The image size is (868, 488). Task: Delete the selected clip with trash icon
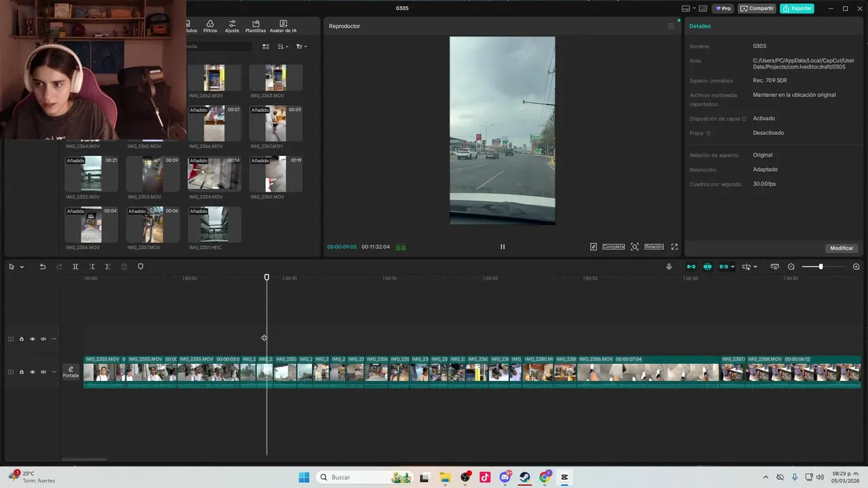[x=124, y=267]
